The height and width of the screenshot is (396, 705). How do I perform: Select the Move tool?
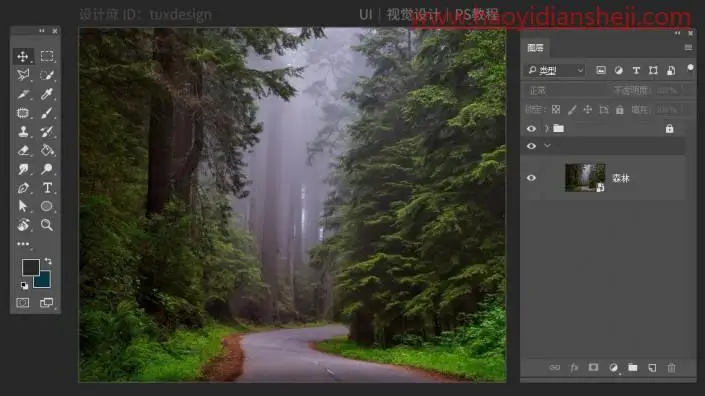pos(23,56)
